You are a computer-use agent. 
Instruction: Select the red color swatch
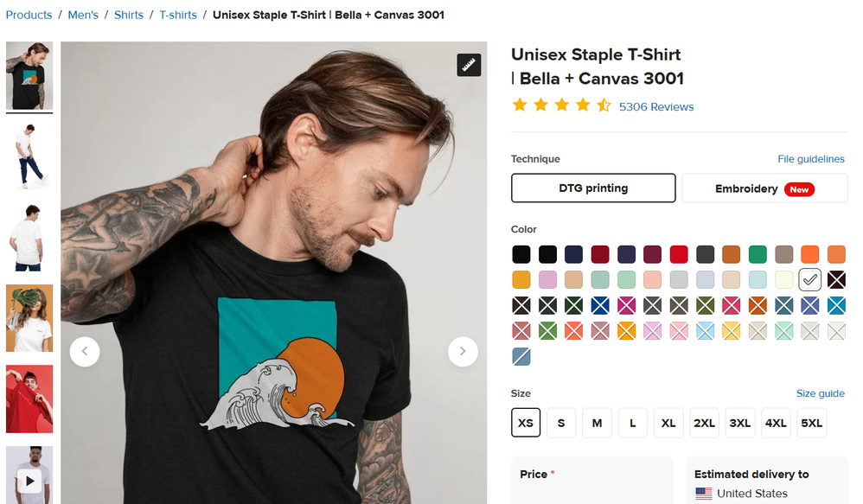[679, 254]
